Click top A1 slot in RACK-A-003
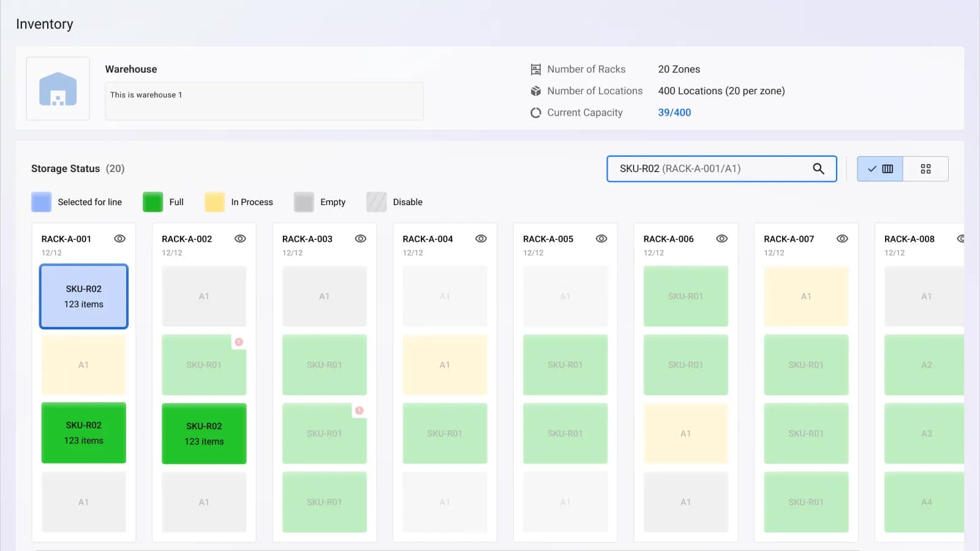This screenshot has width=980, height=551. tap(325, 296)
